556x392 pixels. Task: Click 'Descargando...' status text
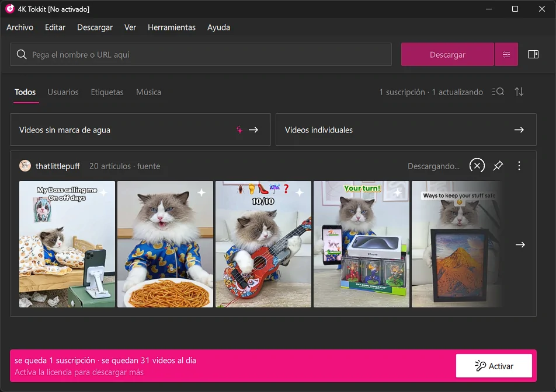(433, 166)
